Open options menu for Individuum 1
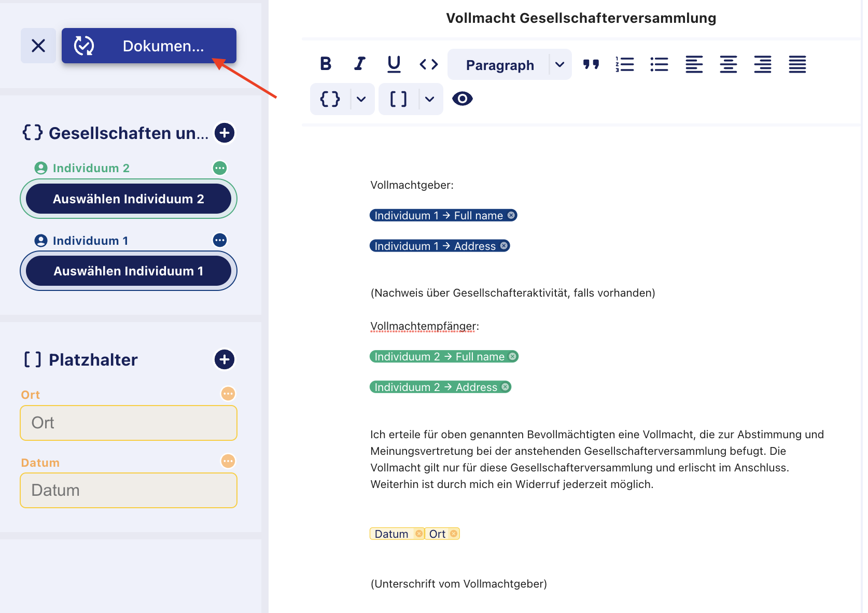The width and height of the screenshot is (868, 613). 220,240
